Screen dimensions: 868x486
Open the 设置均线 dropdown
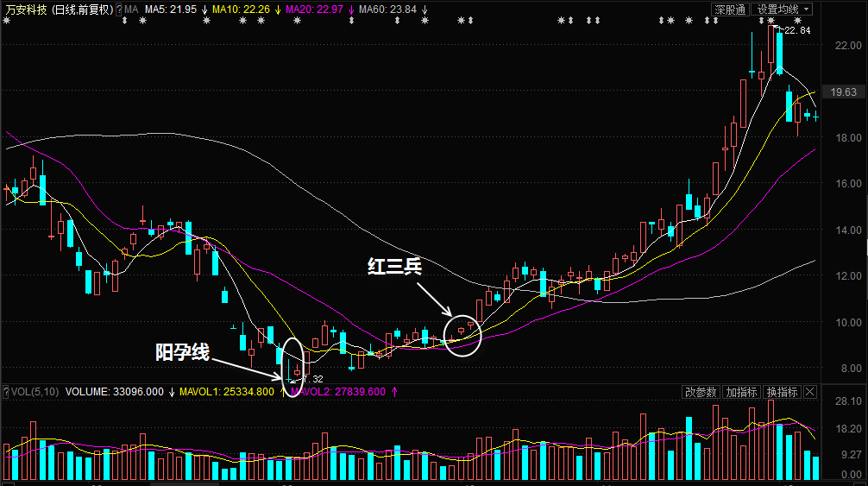(x=783, y=9)
